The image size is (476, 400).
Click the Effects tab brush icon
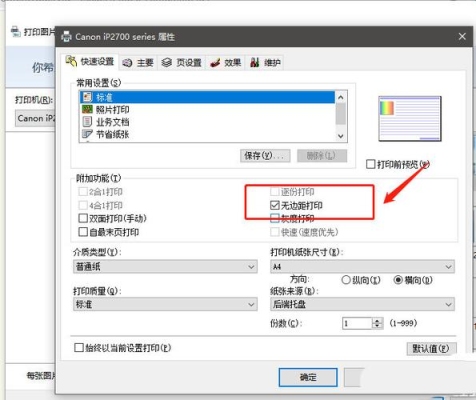point(215,62)
